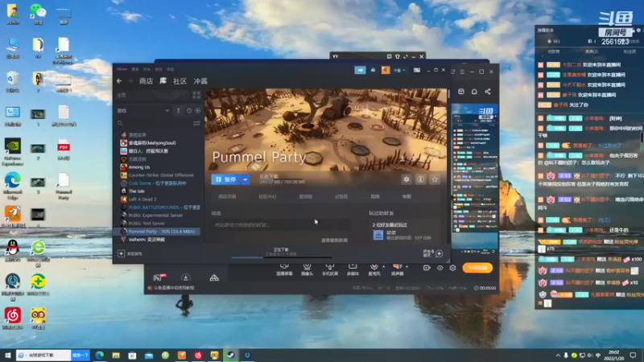Click the Steam icon in the taskbar
644x362 pixels.
231,355
